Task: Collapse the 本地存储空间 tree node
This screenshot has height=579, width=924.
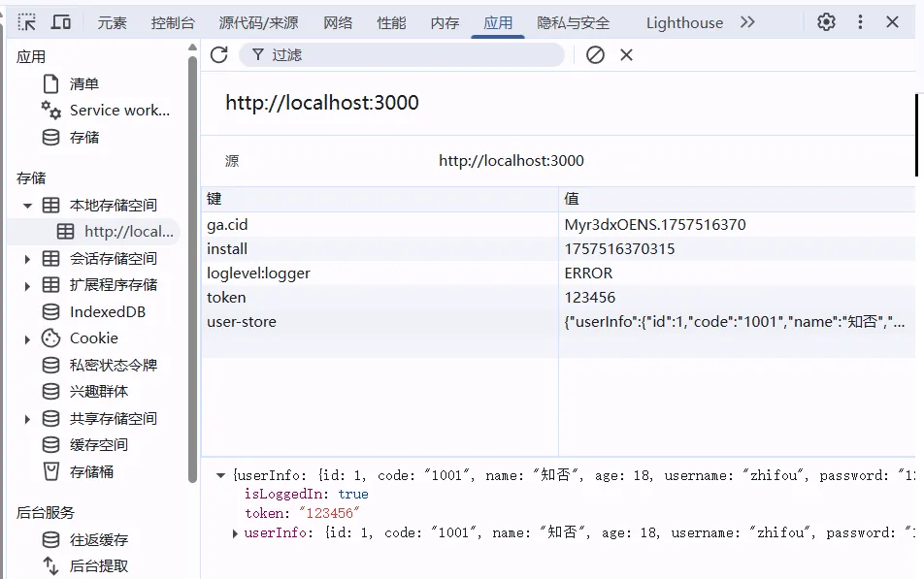Action: pos(28,206)
